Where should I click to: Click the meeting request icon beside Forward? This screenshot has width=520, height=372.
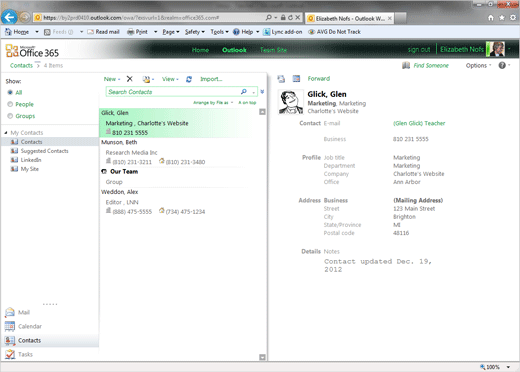pos(296,79)
